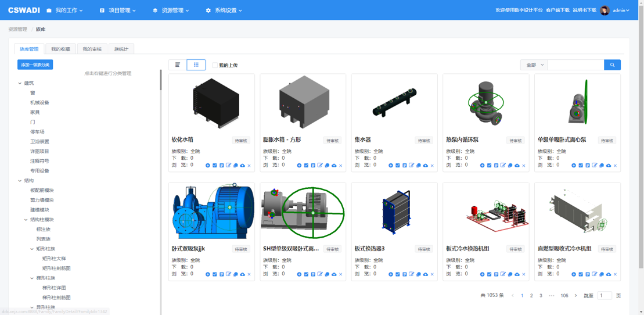
Task: Switch to the 我的审核 tab
Action: pos(92,49)
